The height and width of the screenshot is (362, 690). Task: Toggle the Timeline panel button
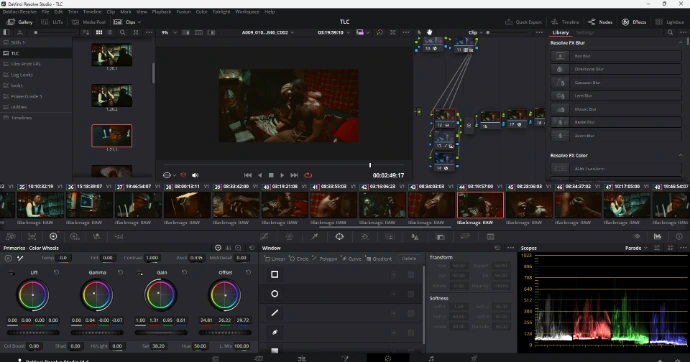(x=565, y=22)
